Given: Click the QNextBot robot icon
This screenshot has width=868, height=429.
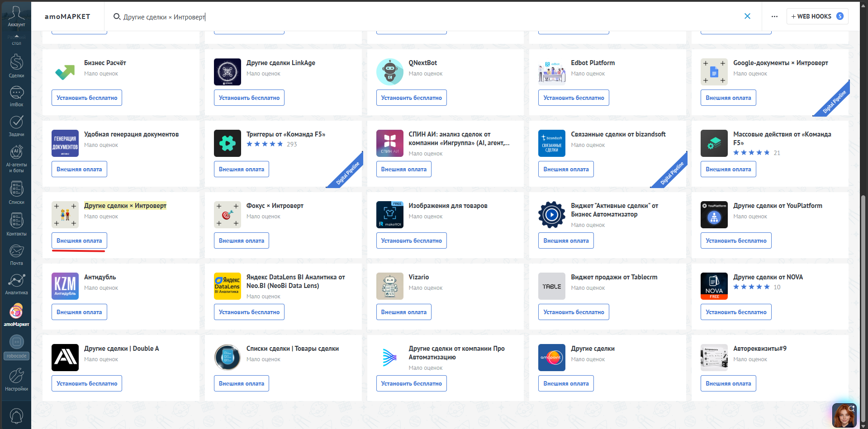Looking at the screenshot, I should (389, 72).
